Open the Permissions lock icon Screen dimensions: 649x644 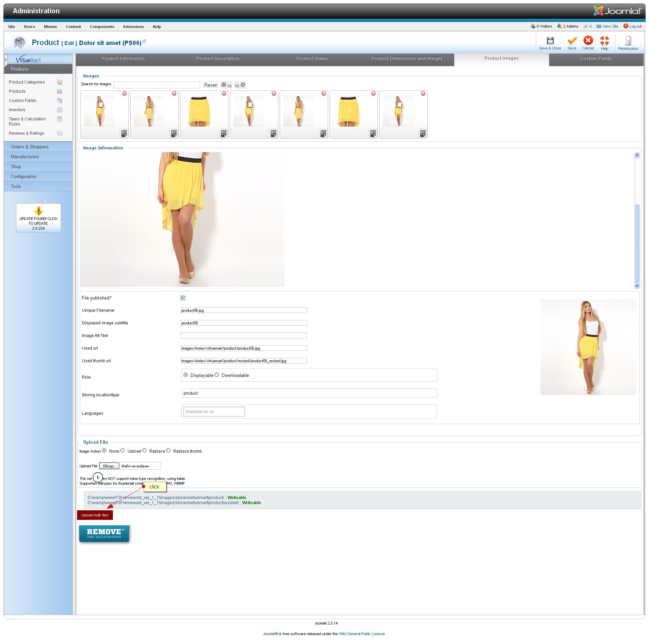[628, 41]
